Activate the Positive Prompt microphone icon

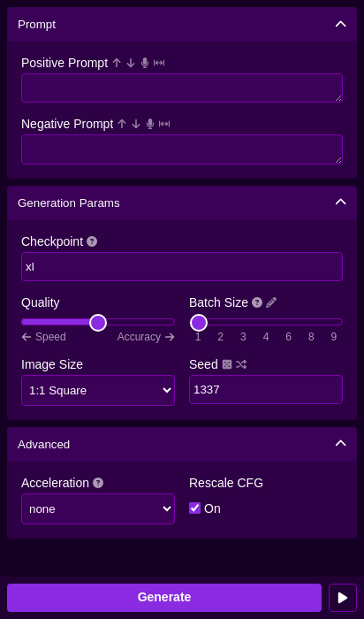(x=145, y=63)
